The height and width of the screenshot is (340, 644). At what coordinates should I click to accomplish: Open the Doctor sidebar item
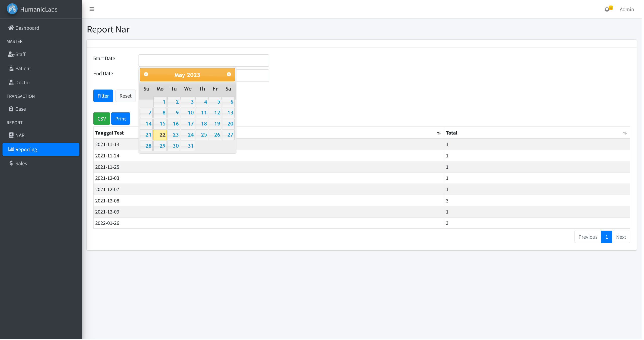point(23,82)
